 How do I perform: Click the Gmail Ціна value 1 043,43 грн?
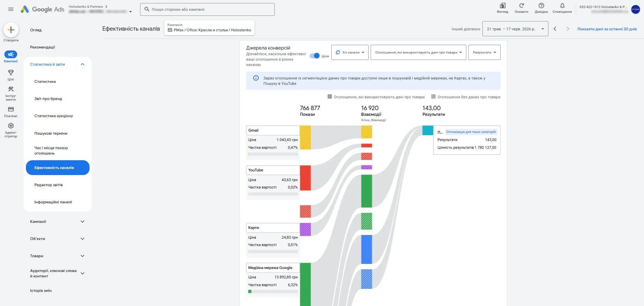[x=287, y=140]
